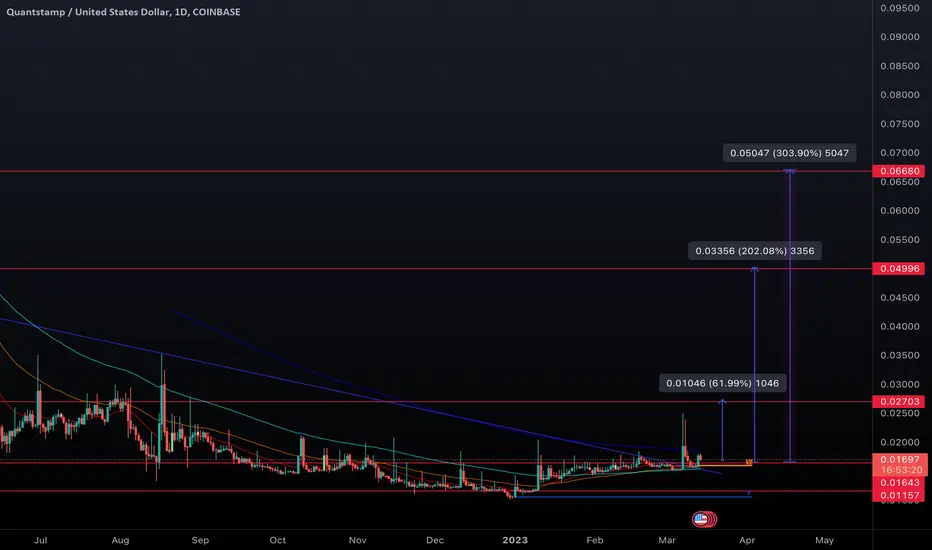
Task: Click the 0.09000 price scale value
Action: [900, 37]
